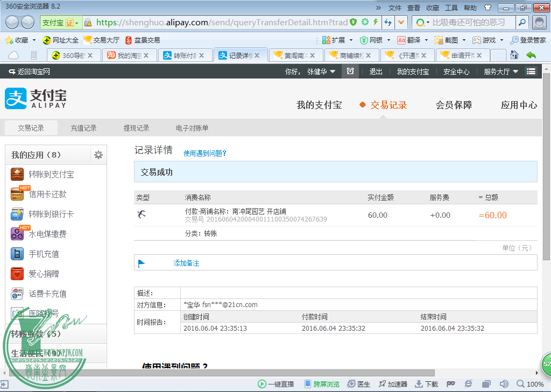Open 水电煤缴费 sidebar app
This screenshot has width=551, height=392.
click(x=47, y=234)
